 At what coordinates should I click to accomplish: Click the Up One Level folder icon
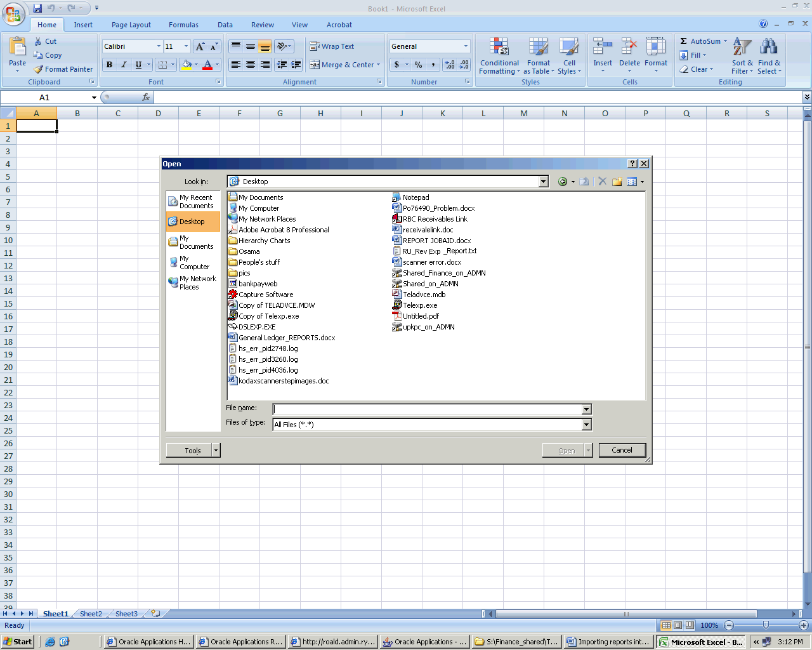[x=584, y=182]
